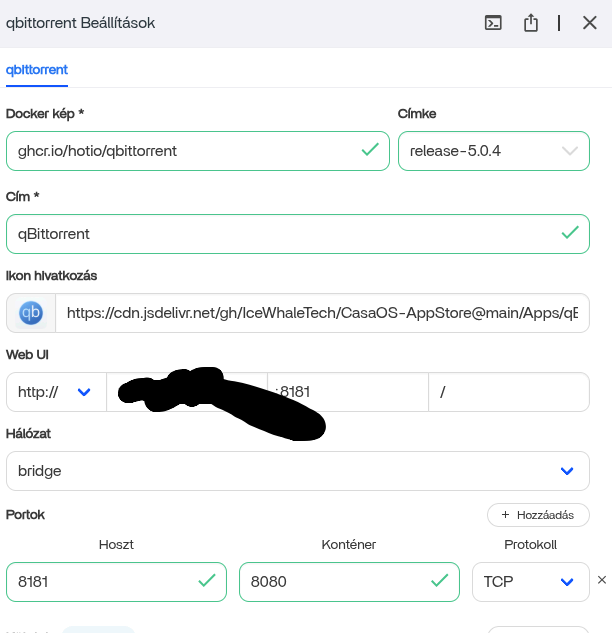
Task: Click the export settings icon
Action: 530,23
